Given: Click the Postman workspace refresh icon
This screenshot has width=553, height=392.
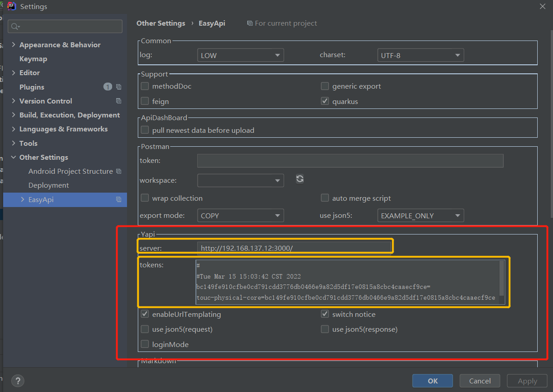Looking at the screenshot, I should (x=300, y=179).
